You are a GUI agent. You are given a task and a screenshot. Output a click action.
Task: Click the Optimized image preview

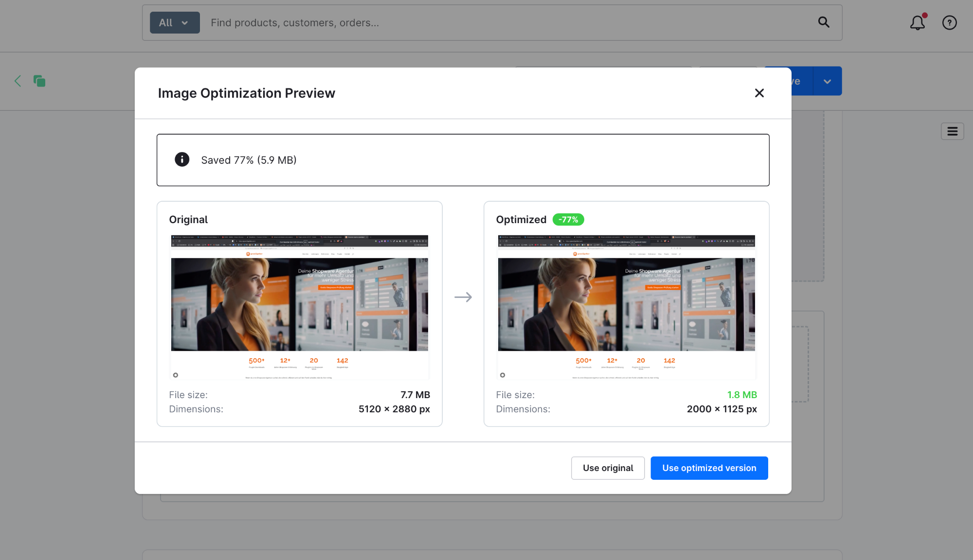(x=626, y=306)
